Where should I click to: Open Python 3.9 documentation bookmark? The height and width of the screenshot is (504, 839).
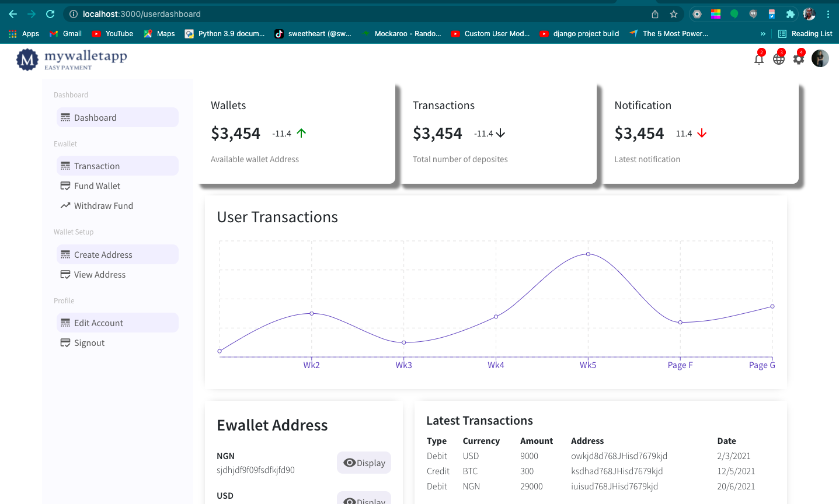[225, 34]
